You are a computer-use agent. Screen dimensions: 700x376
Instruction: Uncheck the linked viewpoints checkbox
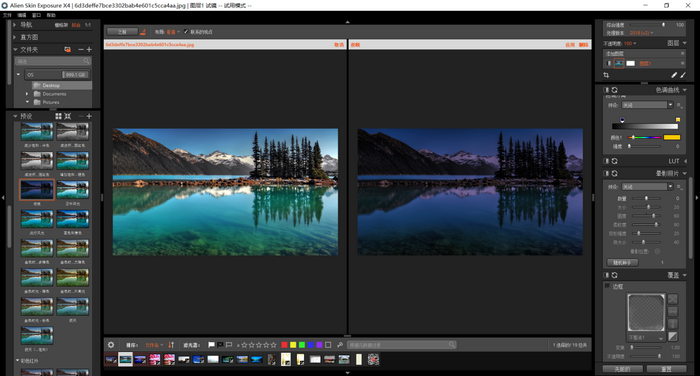pyautogui.click(x=186, y=32)
